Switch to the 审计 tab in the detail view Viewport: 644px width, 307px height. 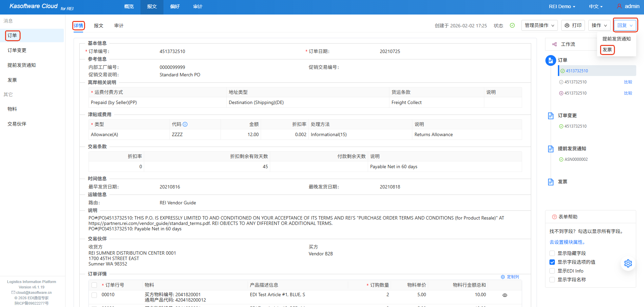click(x=119, y=26)
